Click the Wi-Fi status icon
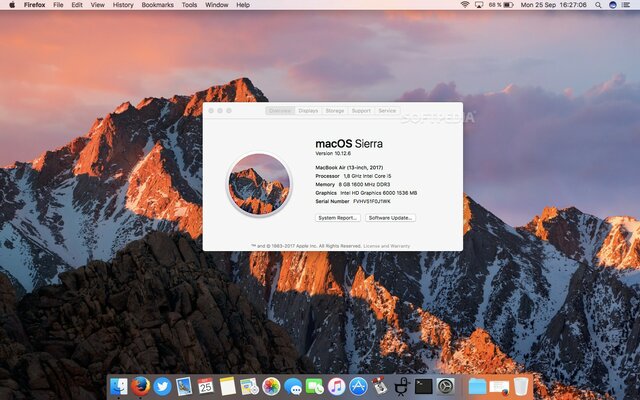Image resolution: width=640 pixels, height=400 pixels. [x=464, y=5]
